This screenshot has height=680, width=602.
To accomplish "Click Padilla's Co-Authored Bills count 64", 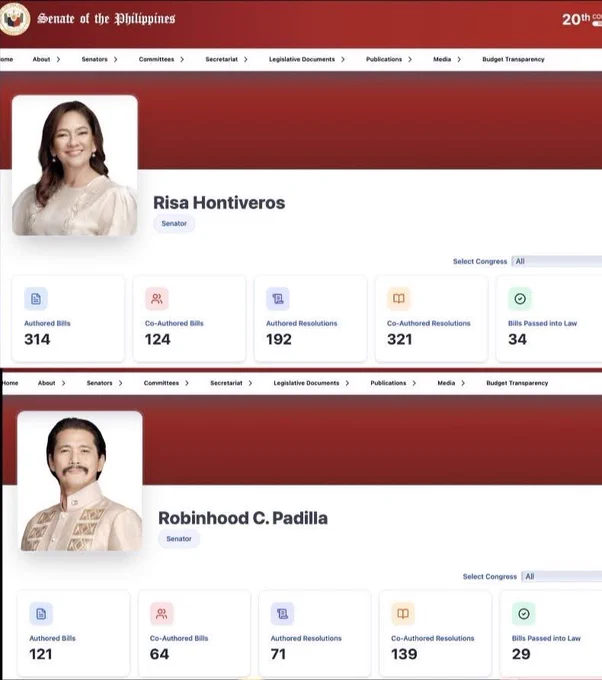I will click(159, 654).
